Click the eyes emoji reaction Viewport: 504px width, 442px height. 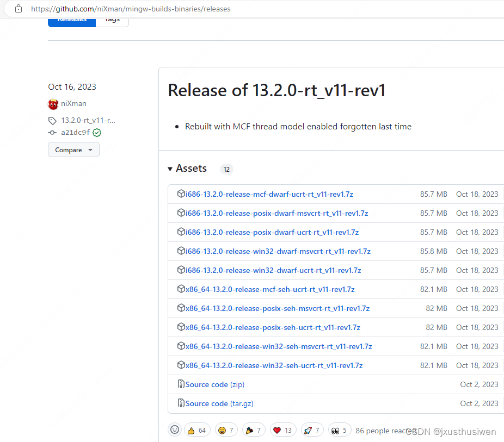pos(340,429)
